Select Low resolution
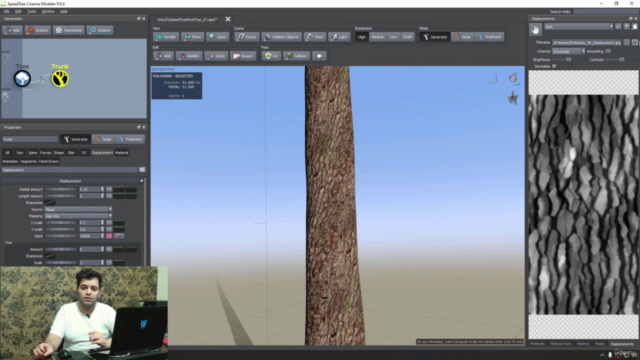640x360 pixels. pos(393,37)
